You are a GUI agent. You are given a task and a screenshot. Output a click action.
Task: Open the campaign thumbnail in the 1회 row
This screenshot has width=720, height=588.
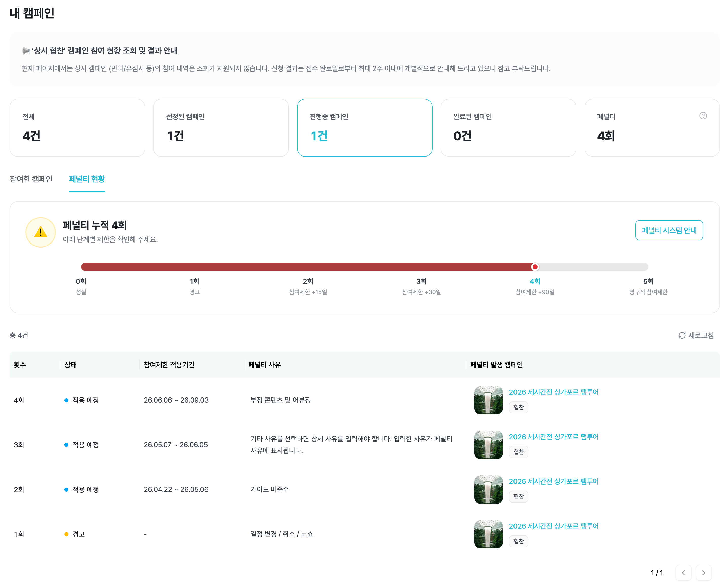488,534
